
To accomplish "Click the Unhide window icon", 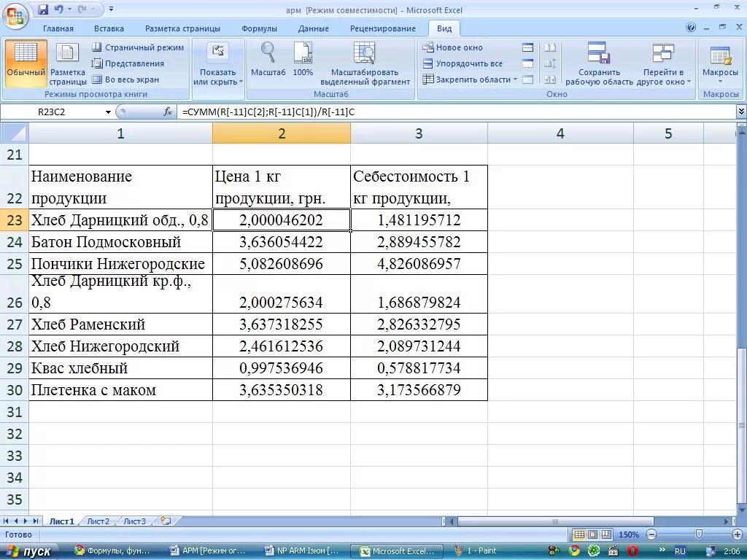I will 528,79.
